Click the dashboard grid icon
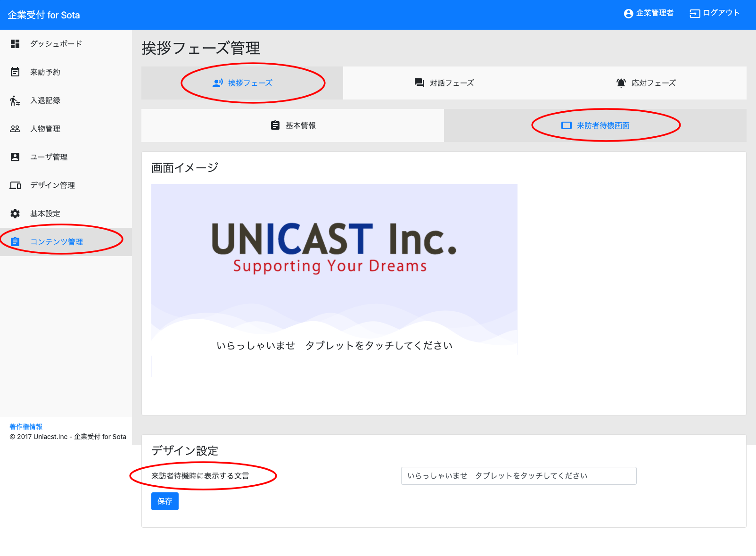Image resolution: width=756 pixels, height=556 pixels. coord(15,44)
